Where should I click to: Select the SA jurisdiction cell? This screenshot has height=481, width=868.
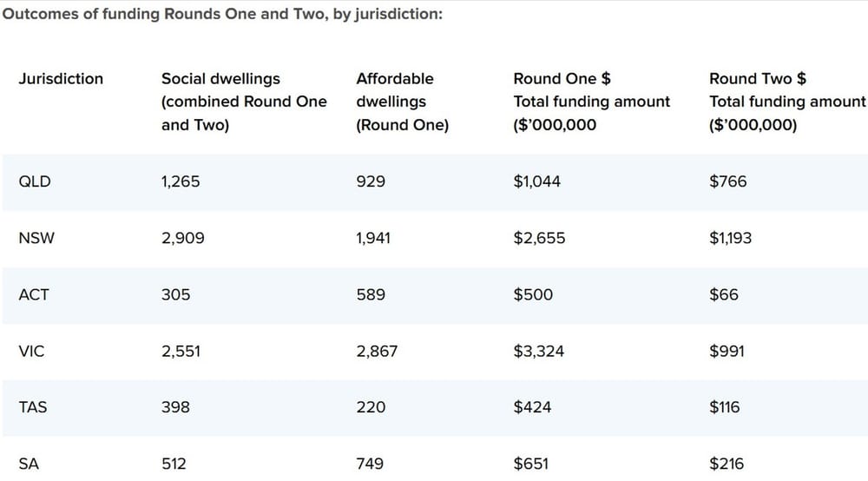click(29, 464)
